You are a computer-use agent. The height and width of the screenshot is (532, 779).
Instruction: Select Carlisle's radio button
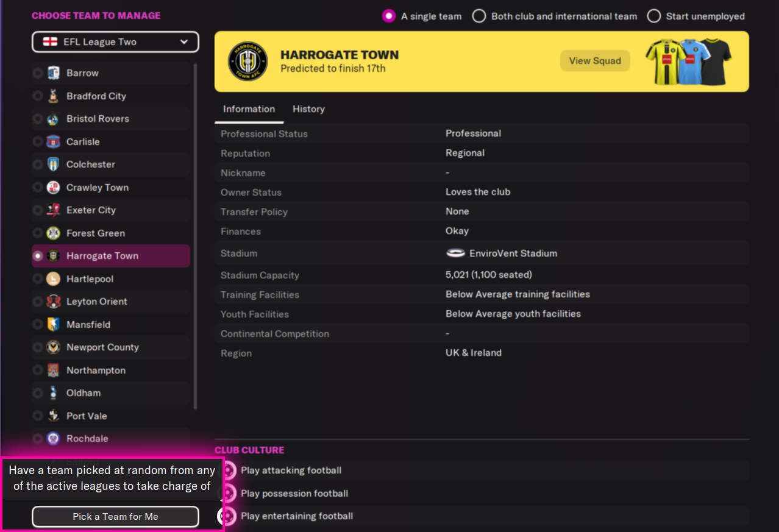(38, 141)
